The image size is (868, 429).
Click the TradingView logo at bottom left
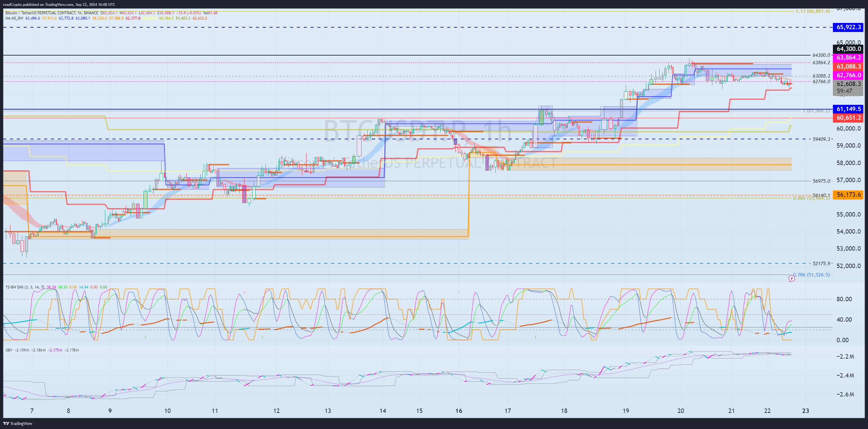point(18,423)
